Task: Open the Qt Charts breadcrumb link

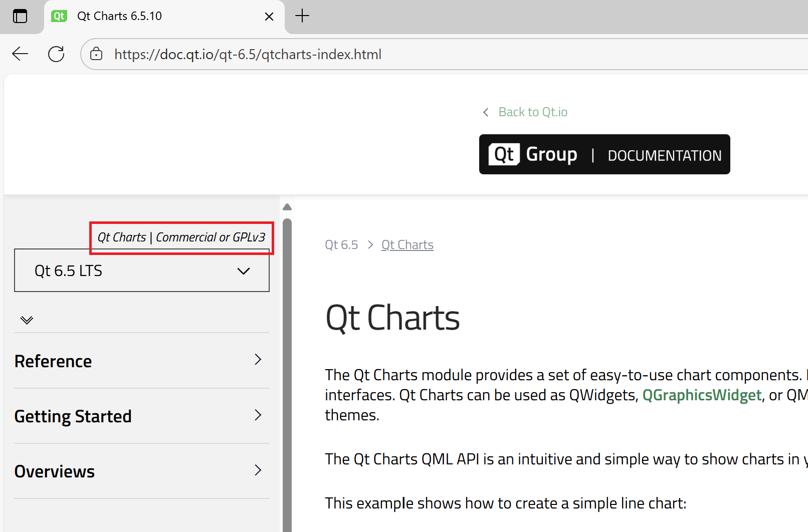Action: tap(407, 245)
